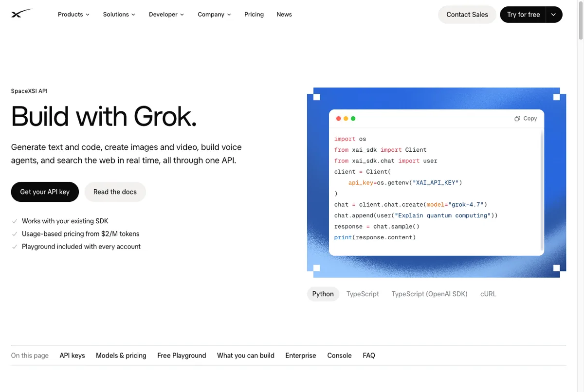
Task: Expand the Company menu
Action: point(214,15)
